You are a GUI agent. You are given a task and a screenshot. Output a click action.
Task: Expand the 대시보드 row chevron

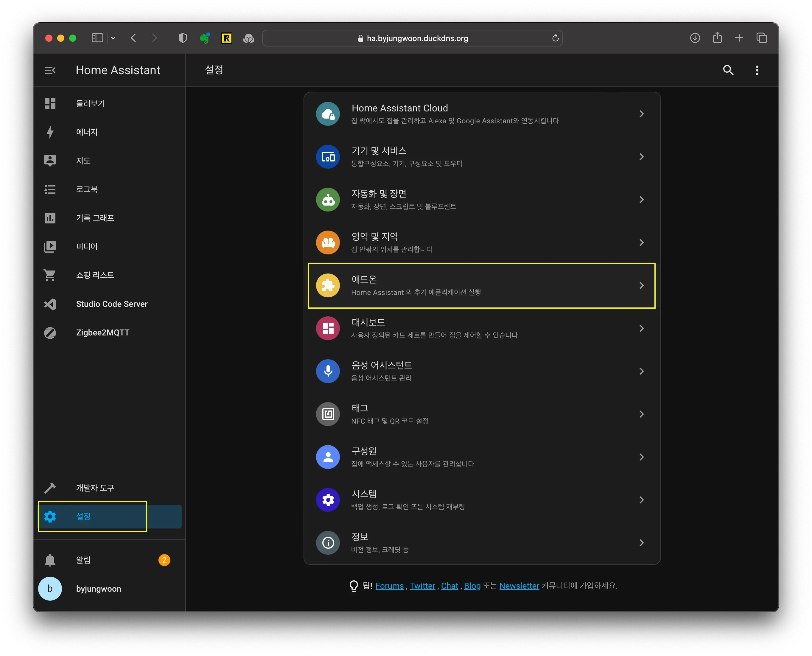(x=641, y=328)
